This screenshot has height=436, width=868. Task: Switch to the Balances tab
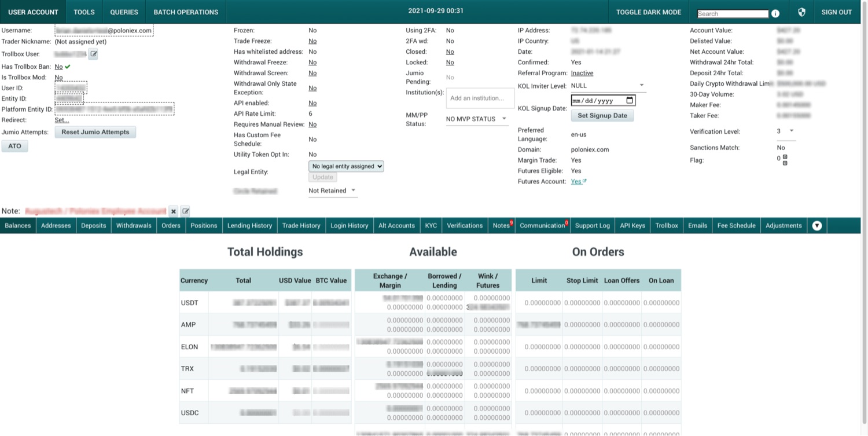click(18, 226)
